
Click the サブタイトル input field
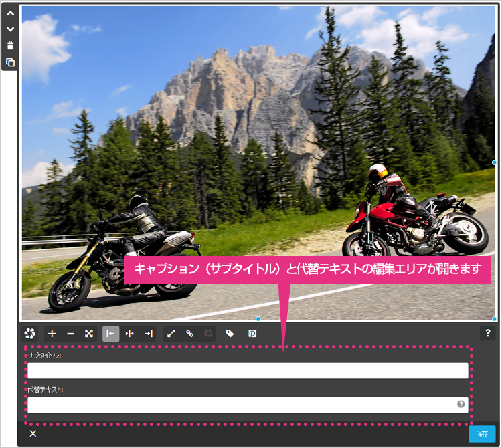(248, 371)
